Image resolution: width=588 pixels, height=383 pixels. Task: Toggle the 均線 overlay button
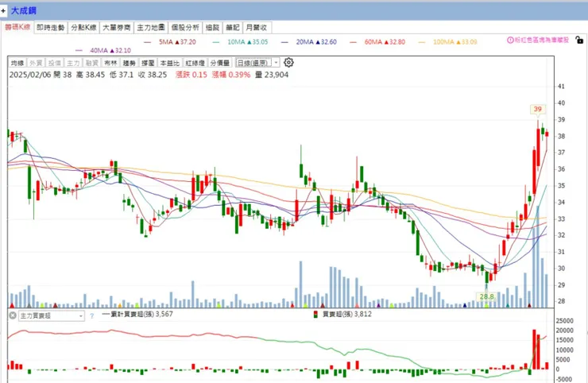pyautogui.click(x=17, y=63)
